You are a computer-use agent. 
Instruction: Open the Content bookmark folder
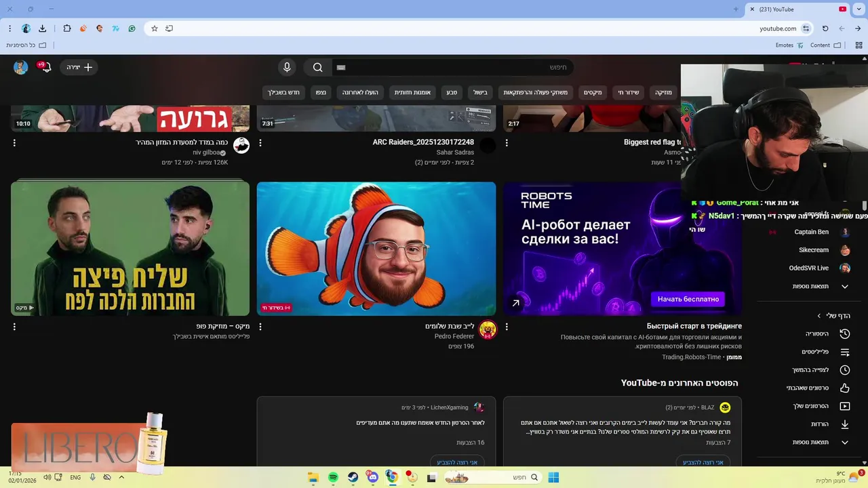click(825, 45)
